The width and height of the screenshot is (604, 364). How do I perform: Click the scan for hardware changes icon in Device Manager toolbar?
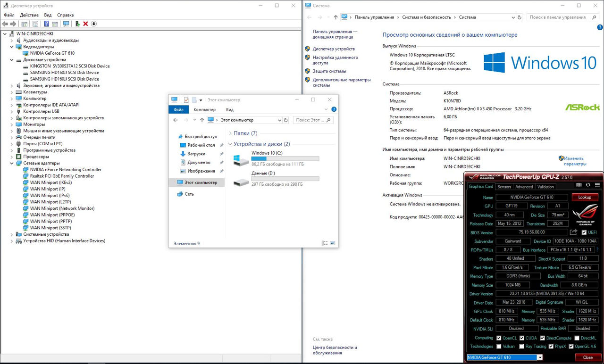tap(66, 24)
